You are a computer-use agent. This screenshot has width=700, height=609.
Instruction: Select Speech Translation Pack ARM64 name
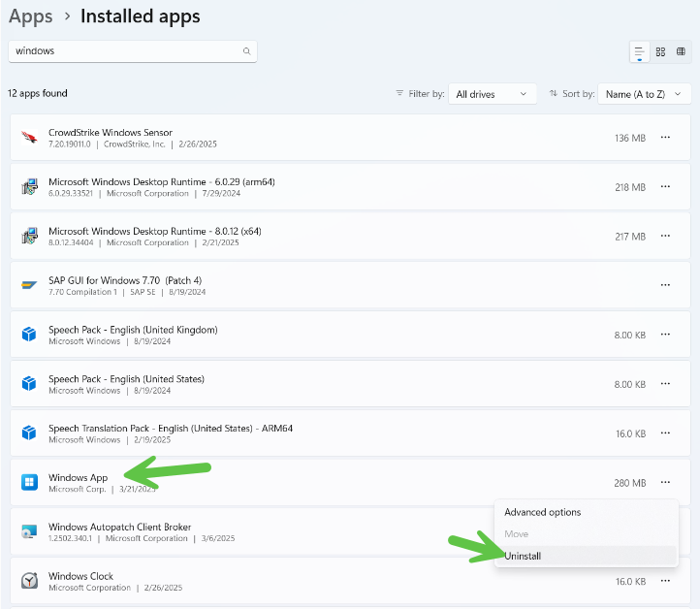(171, 429)
